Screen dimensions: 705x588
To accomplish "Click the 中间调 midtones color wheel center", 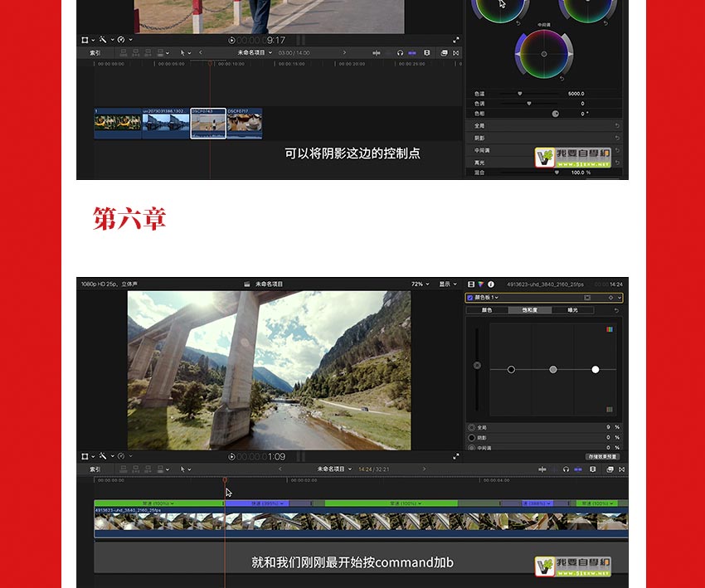I will tap(544, 54).
